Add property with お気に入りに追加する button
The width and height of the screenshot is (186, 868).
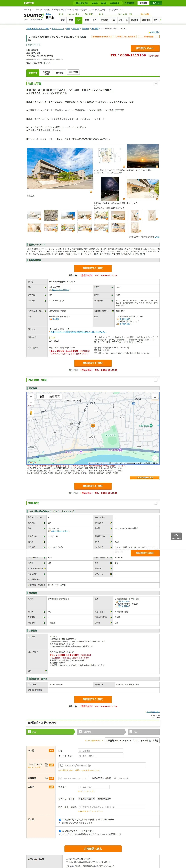click(x=126, y=37)
